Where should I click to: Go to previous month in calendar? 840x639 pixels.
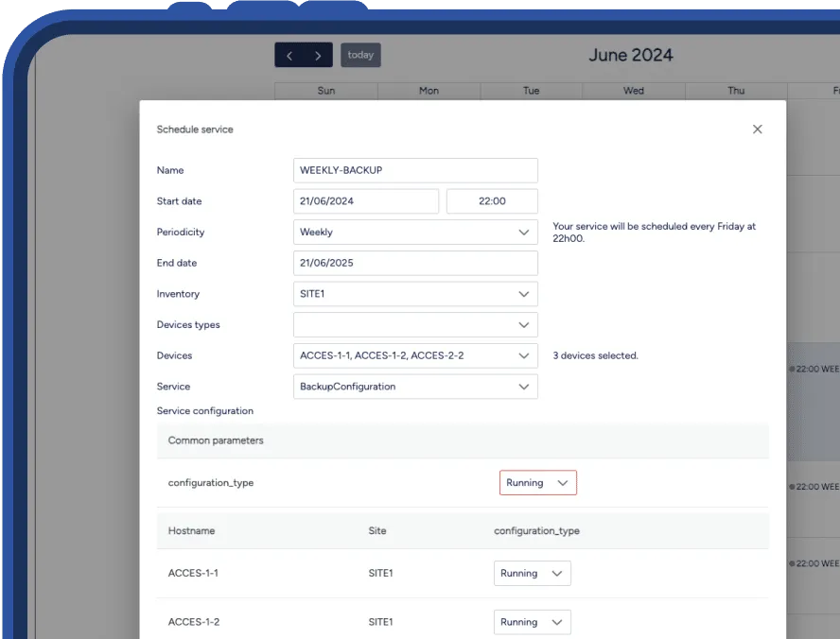pos(289,55)
